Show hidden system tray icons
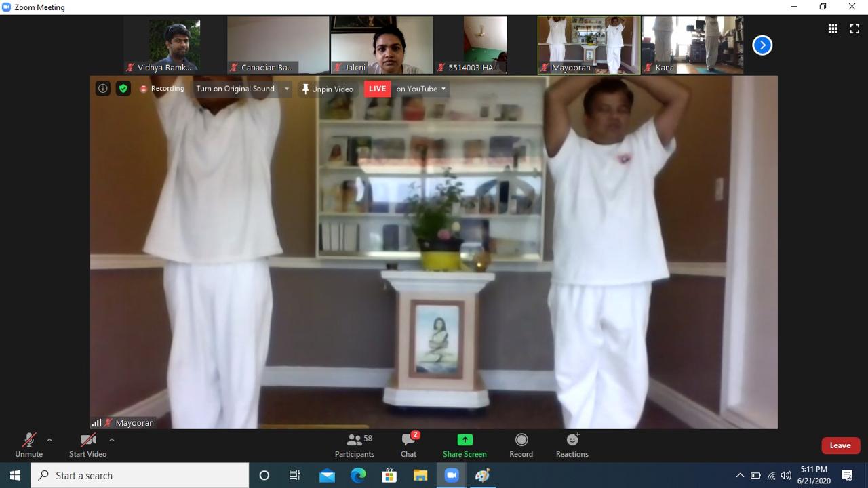Screen dimensions: 868x488 coord(740,475)
